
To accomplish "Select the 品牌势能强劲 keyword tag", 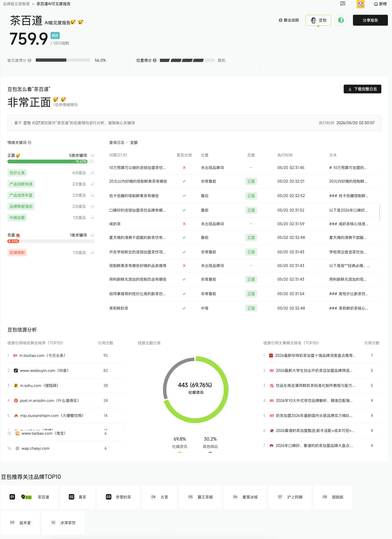I will 21,207.
